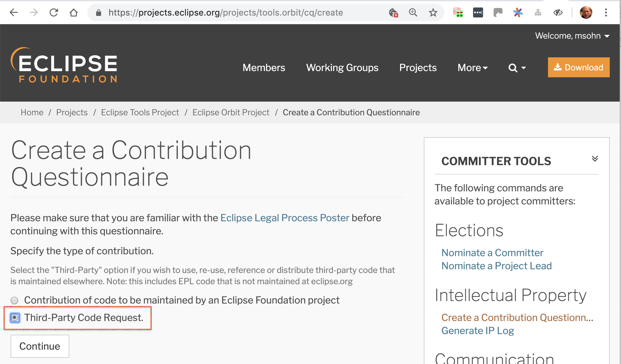Viewport: 621px width, 364px height.
Task: Open the search dropdown in the header
Action: point(517,68)
